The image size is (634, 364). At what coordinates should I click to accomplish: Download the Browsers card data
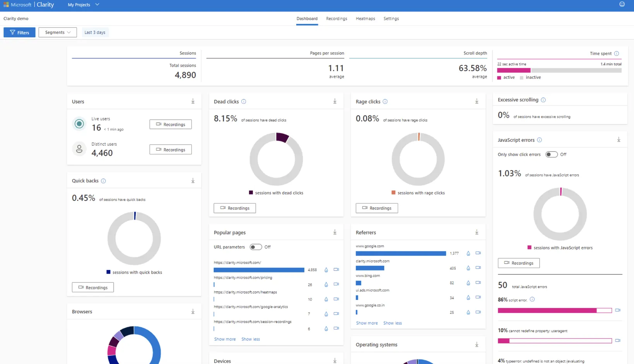[193, 311]
